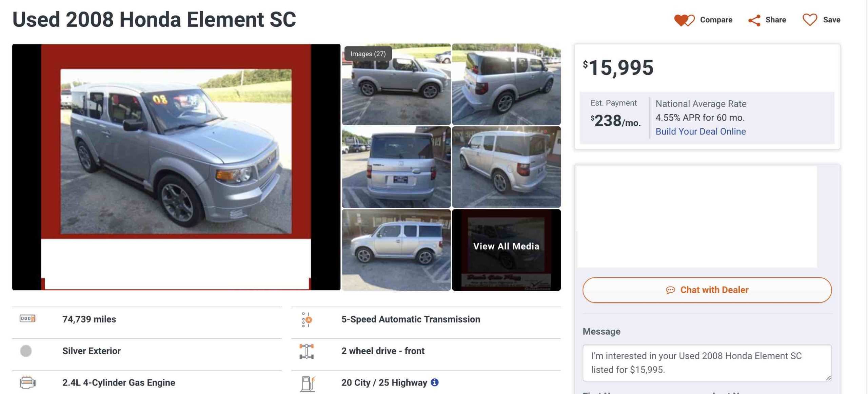The image size is (868, 394).
Task: Select the Images (27) badge
Action: 368,54
